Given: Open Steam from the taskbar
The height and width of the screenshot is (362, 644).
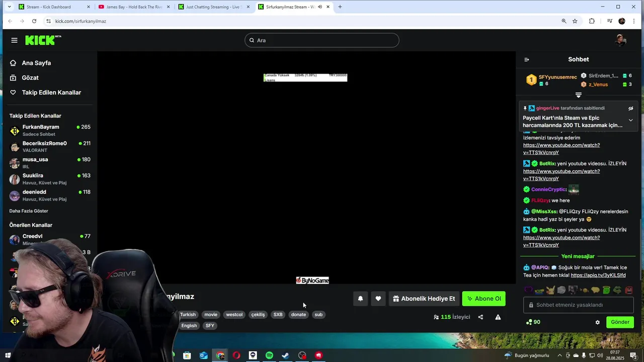Looking at the screenshot, I should [x=285, y=355].
